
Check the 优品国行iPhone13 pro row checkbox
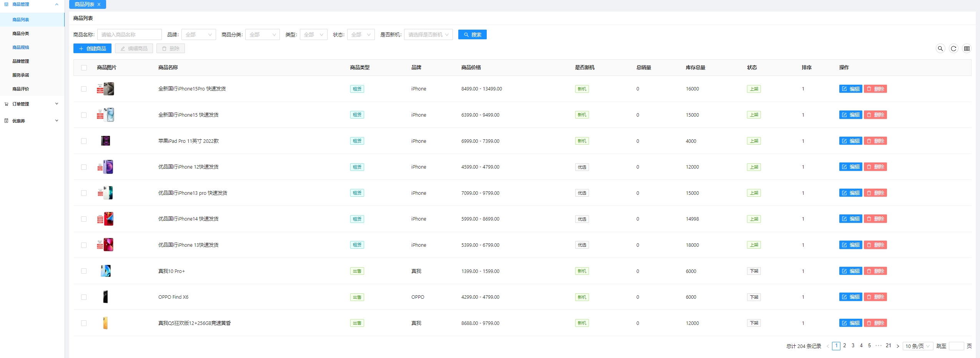point(84,193)
